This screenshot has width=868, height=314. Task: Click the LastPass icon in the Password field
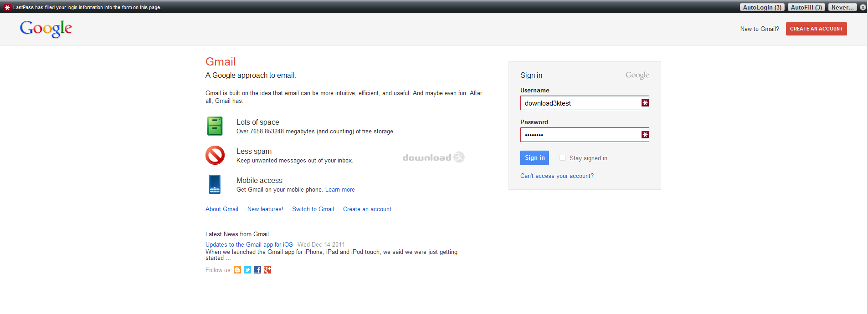645,135
